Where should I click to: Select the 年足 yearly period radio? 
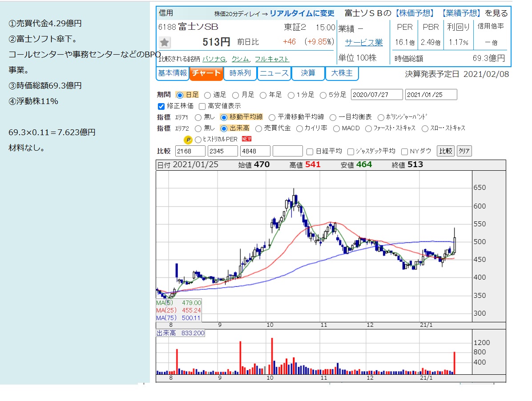pos(263,95)
